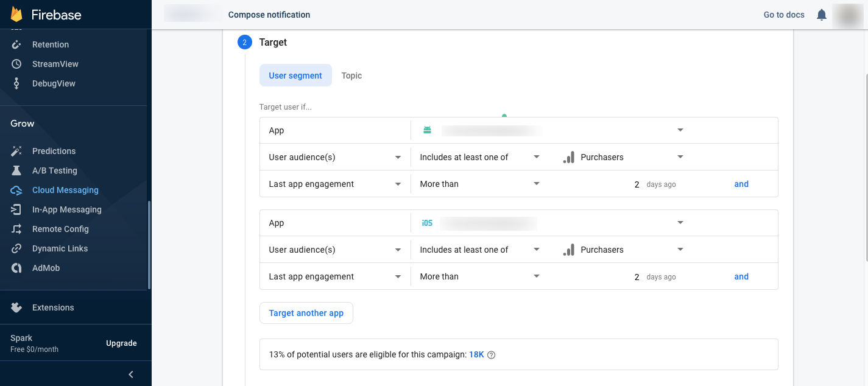Image resolution: width=868 pixels, height=386 pixels.
Task: Open Retention from its sidebar icon
Action: [17, 44]
